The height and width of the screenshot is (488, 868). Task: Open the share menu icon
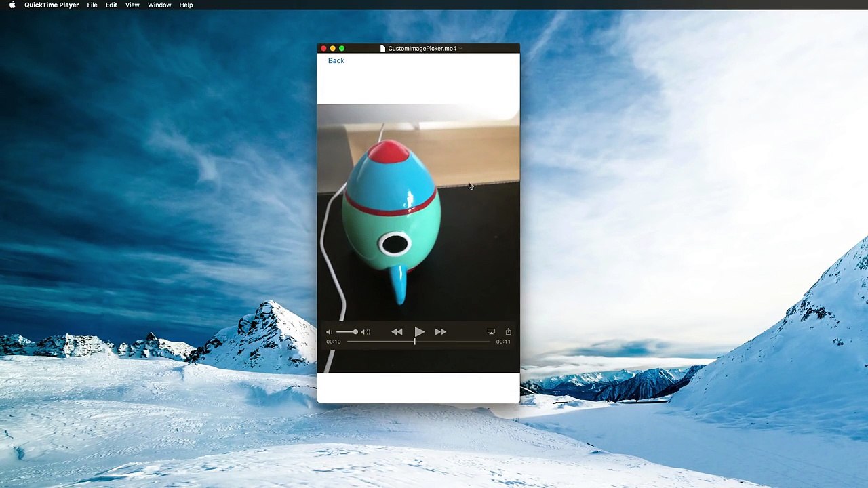pos(508,331)
